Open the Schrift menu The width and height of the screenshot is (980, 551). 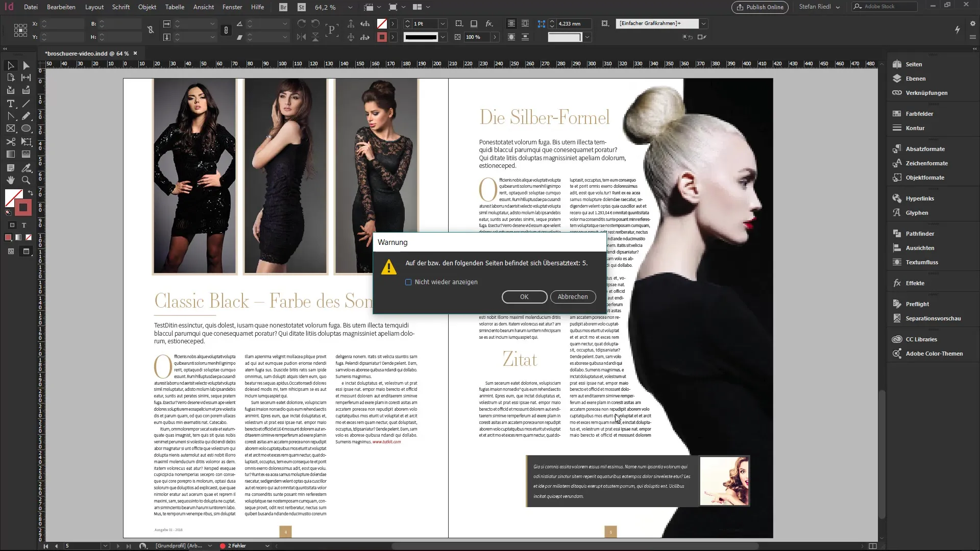point(121,7)
